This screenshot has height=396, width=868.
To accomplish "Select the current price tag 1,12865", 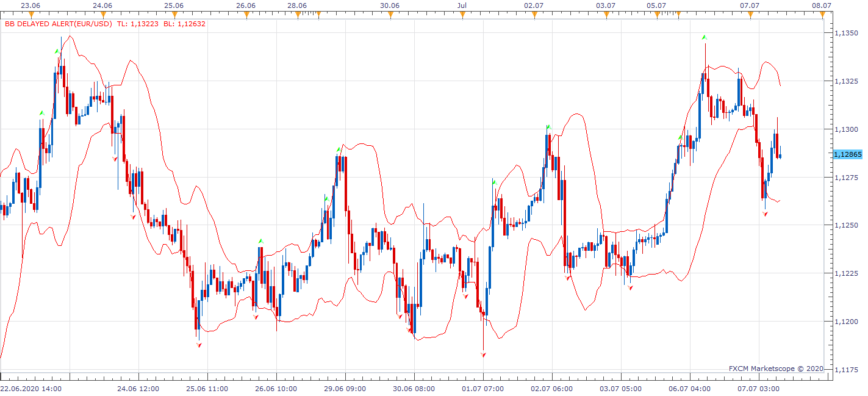I will [x=847, y=155].
